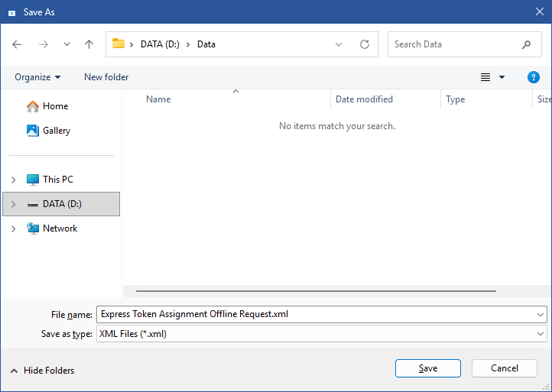Sort files by Date modified column
Image resolution: width=552 pixels, height=392 pixels.
pyautogui.click(x=364, y=99)
